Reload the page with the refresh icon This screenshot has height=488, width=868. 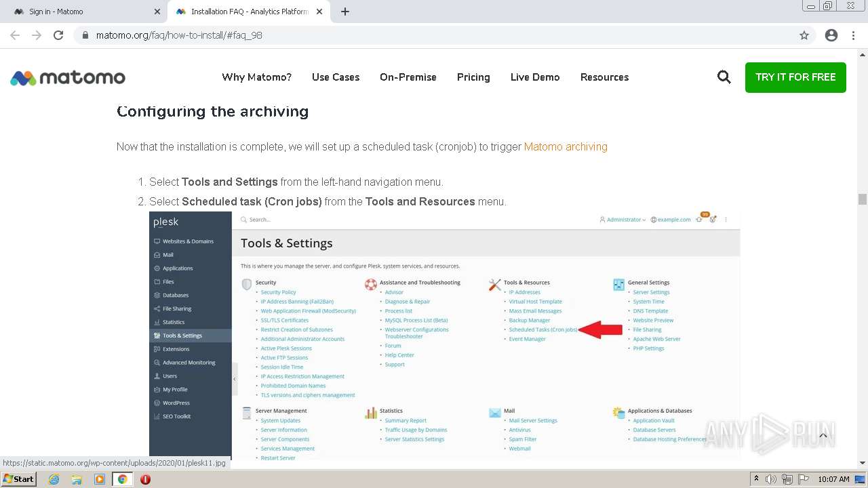pos(58,35)
